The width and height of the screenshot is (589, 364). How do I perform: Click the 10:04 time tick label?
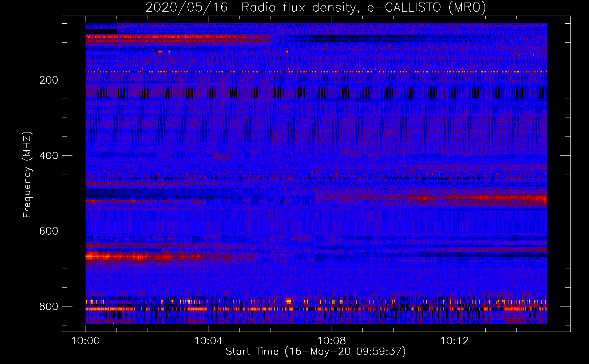pyautogui.click(x=209, y=341)
